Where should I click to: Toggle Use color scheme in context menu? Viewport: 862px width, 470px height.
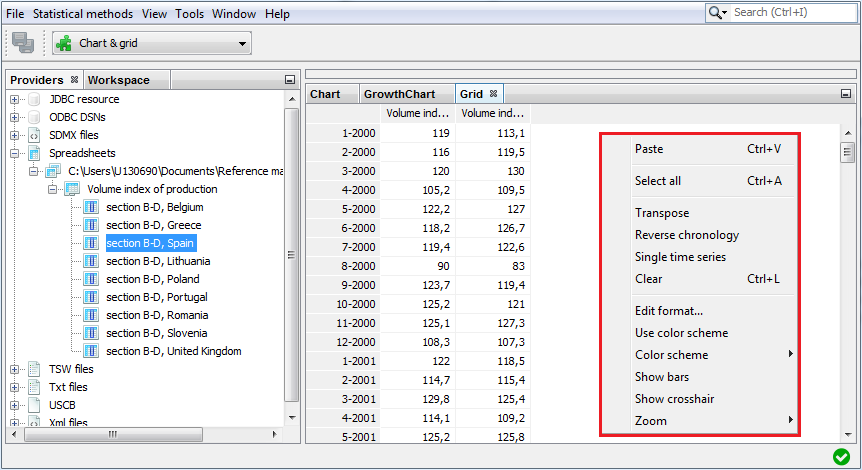681,333
